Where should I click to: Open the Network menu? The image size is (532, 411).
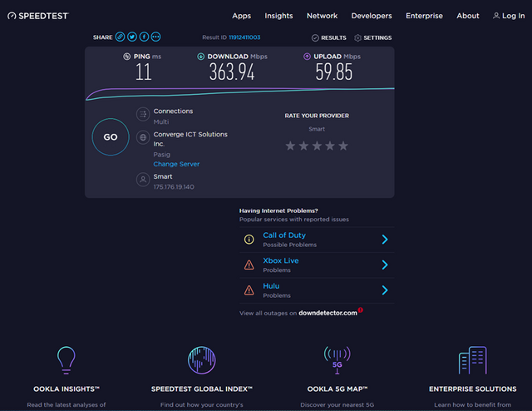(322, 16)
